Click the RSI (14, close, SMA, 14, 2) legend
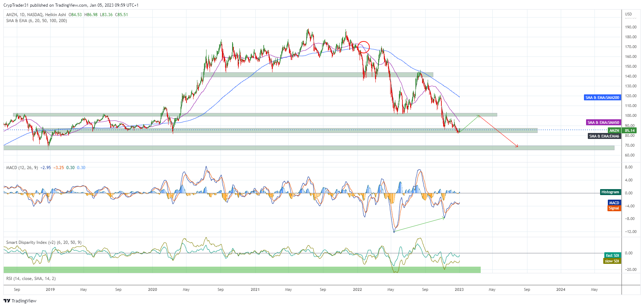The height and width of the screenshot is (307, 644). click(x=31, y=279)
